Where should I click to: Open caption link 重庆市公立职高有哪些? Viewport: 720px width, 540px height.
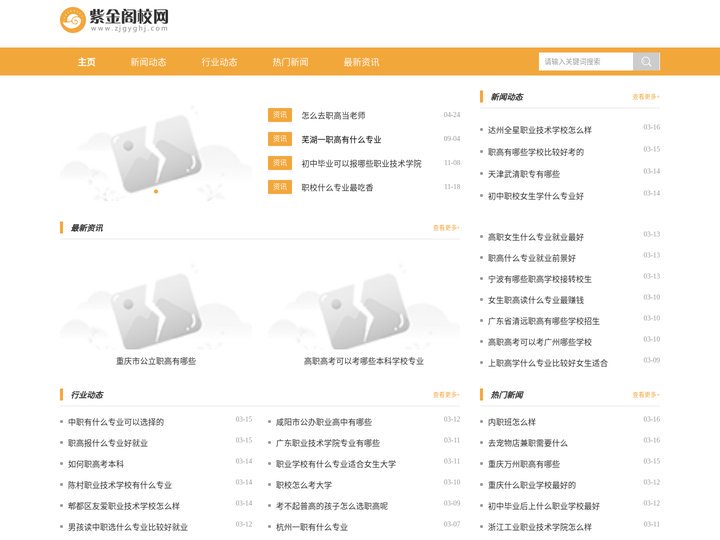pos(156,361)
